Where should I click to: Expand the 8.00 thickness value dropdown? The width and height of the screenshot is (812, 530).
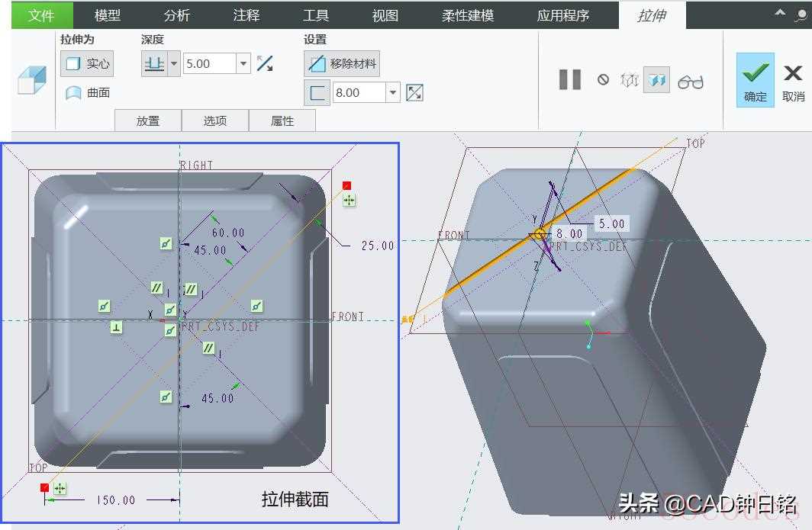pyautogui.click(x=393, y=93)
